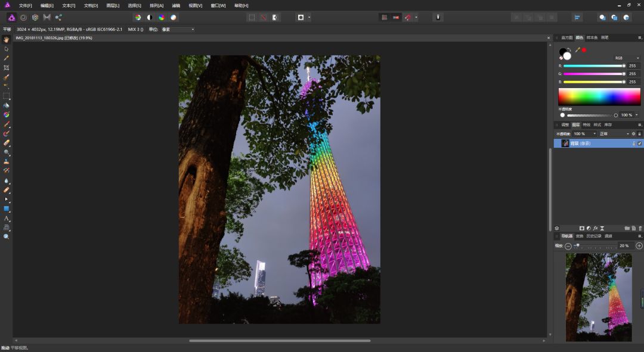Screen dimensions: 644x352
Task: Swap foreground and background colors
Action: pyautogui.click(x=570, y=50)
